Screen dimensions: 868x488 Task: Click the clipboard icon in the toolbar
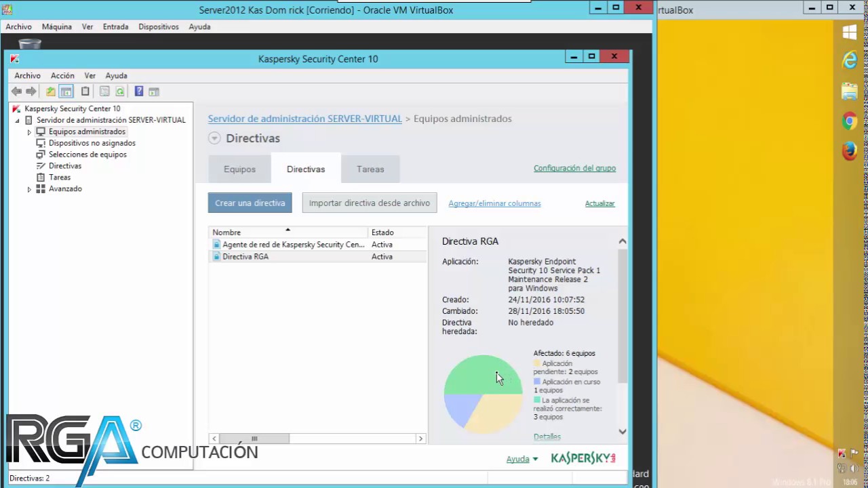tap(85, 91)
